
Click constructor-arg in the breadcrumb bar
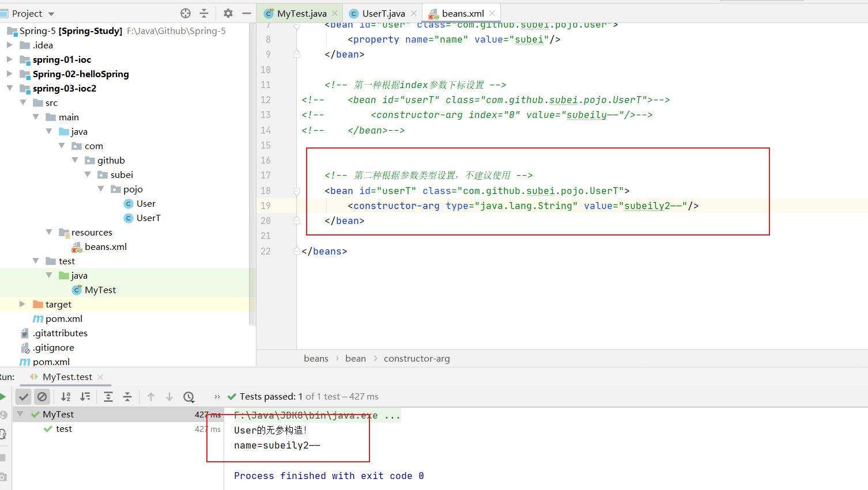pos(417,359)
